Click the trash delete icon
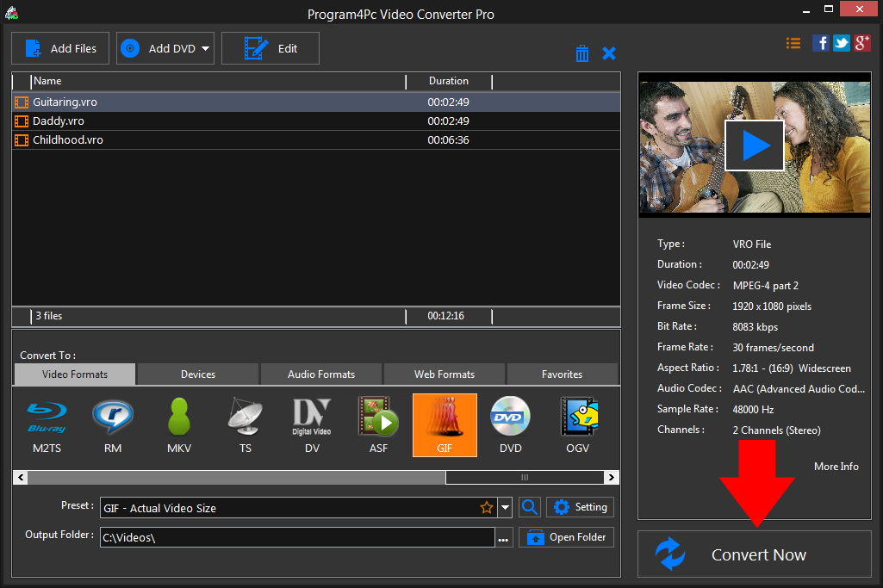Screen dimensions: 883x588 pos(582,53)
